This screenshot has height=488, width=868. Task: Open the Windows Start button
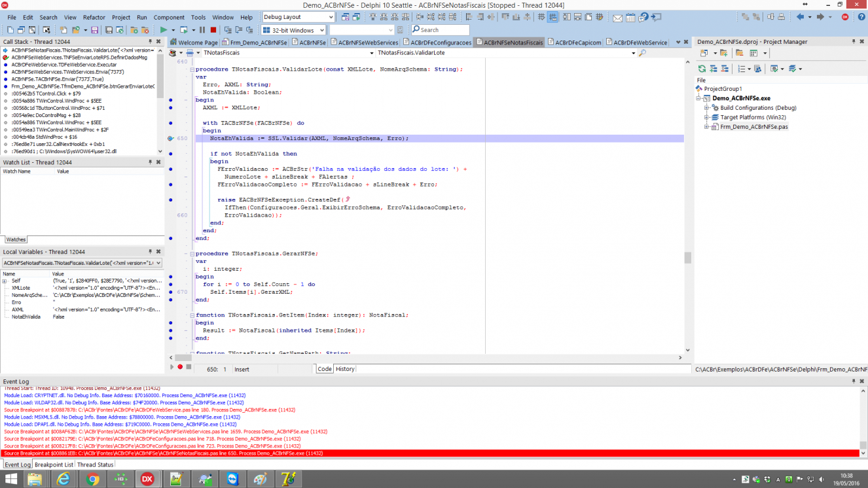coord(12,479)
